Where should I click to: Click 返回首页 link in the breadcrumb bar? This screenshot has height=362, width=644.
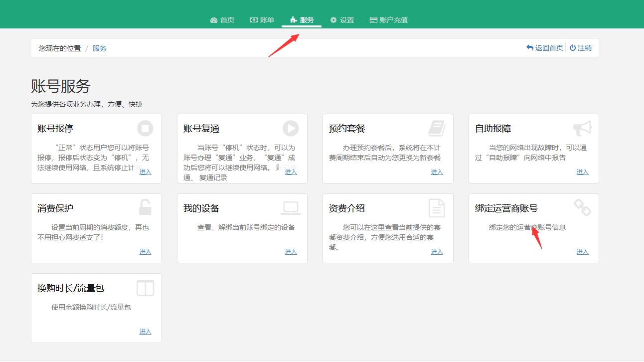pos(545,48)
